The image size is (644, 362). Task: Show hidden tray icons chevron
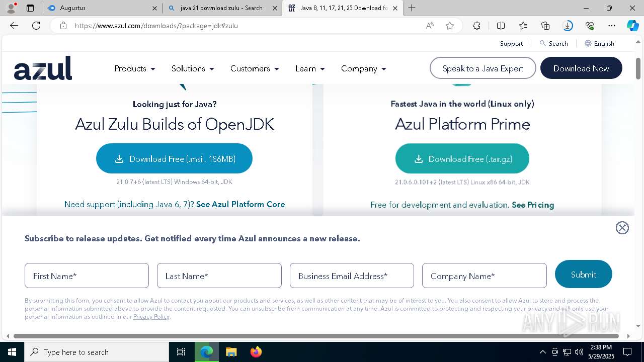[x=542, y=352]
